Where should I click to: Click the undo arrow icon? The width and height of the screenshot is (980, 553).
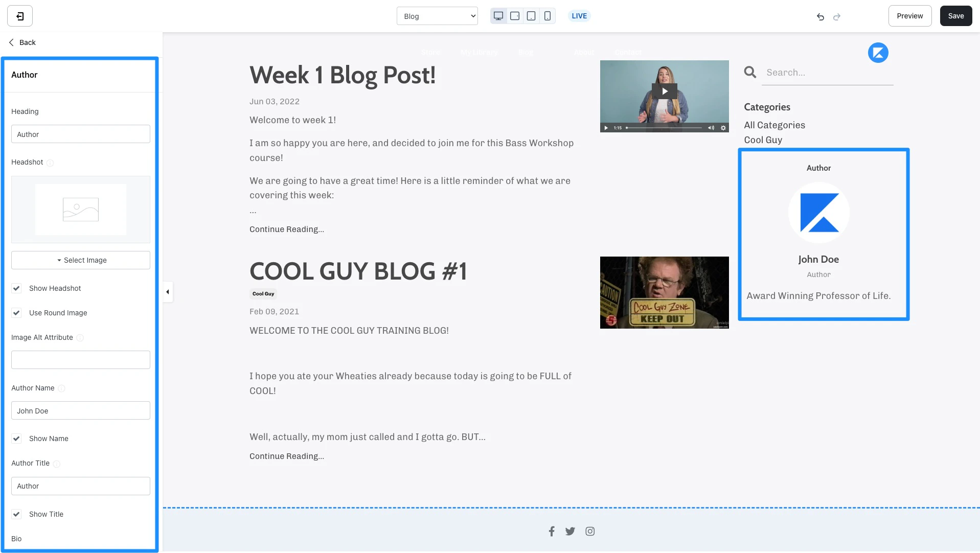820,17
